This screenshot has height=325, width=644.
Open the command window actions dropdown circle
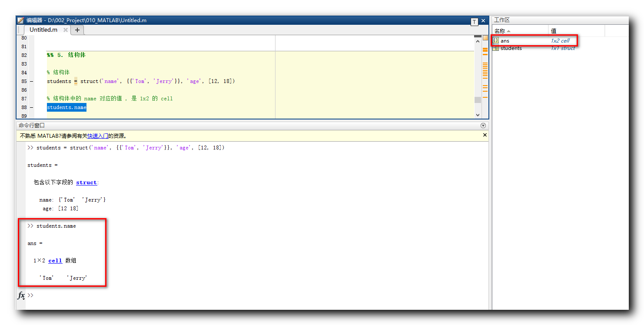483,126
